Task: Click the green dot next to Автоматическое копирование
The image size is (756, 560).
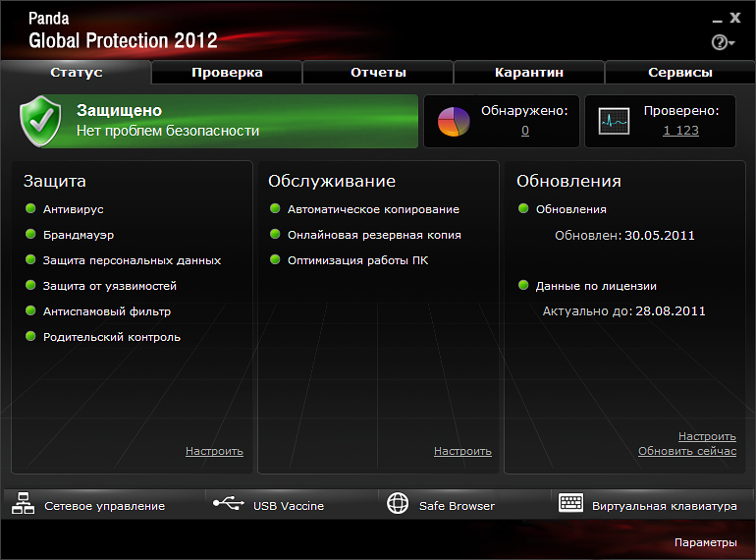Action: point(275,208)
